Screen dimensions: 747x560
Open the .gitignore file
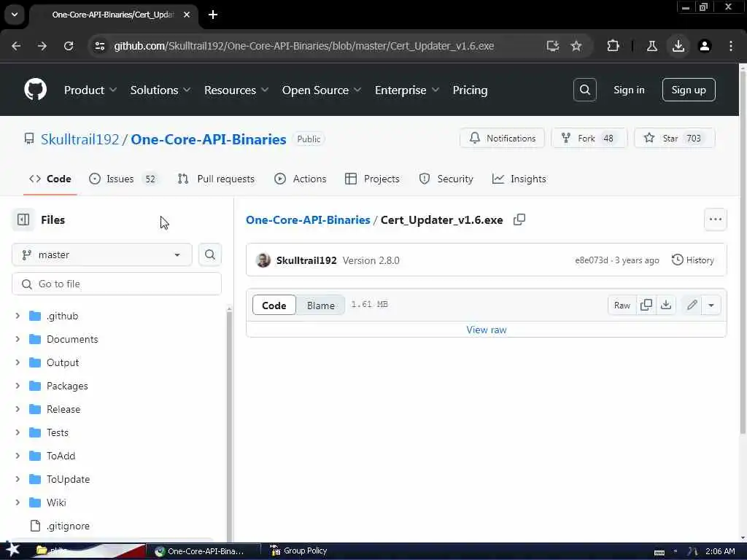(x=68, y=526)
